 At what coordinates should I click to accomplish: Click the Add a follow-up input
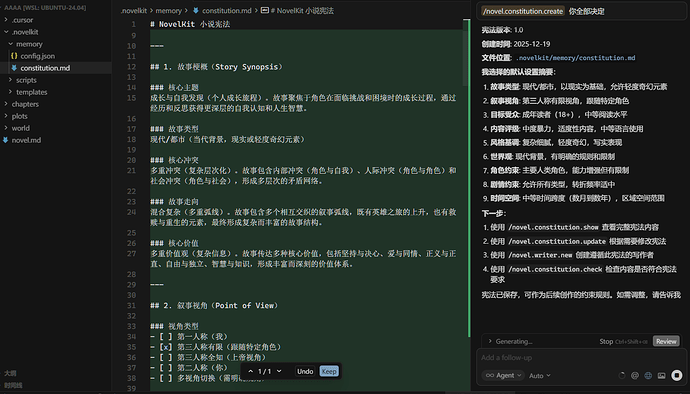pos(581,357)
